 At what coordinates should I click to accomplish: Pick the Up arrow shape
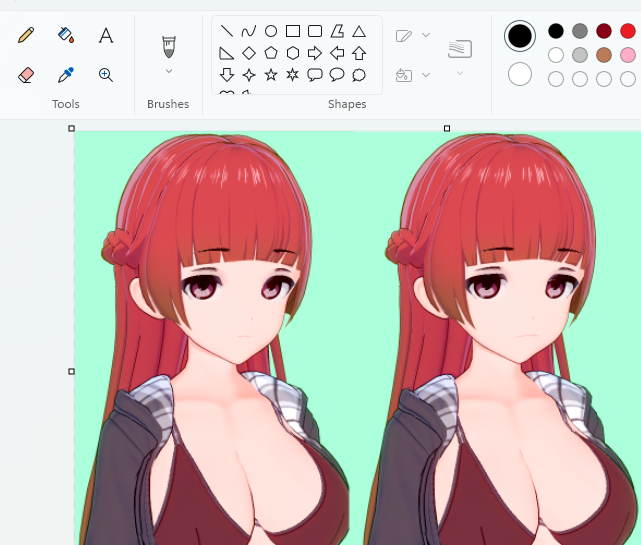pos(359,53)
